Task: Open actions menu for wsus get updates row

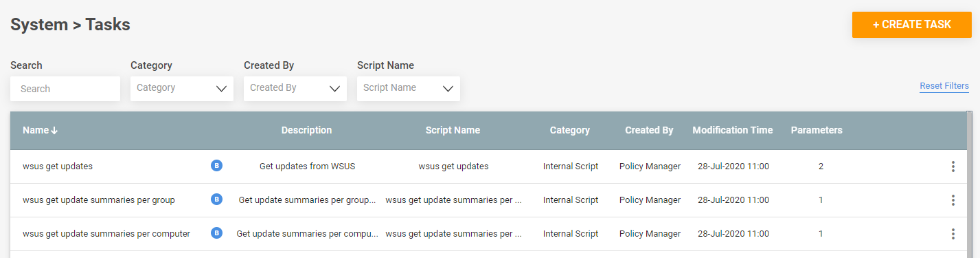Action: (x=953, y=166)
